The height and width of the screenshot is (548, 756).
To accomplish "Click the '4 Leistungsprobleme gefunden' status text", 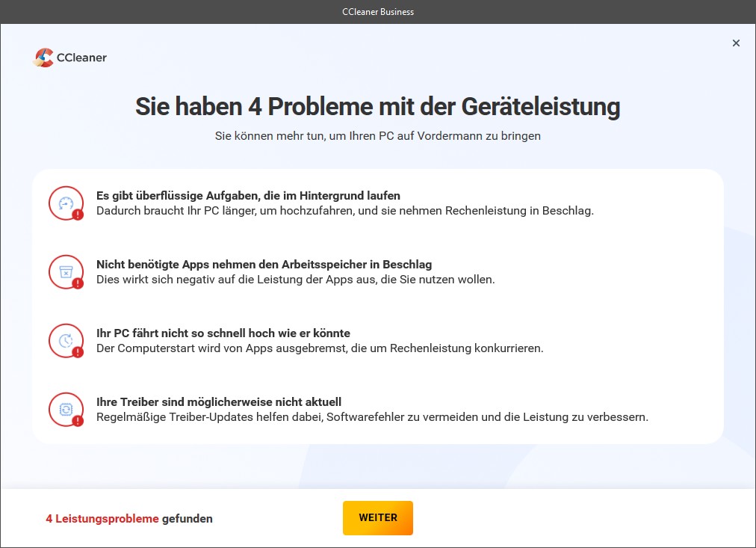I will pos(129,519).
